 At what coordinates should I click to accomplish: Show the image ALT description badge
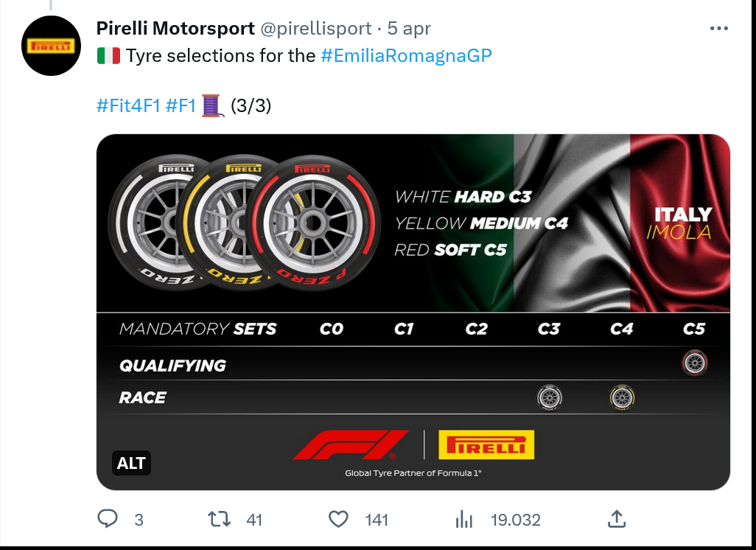(x=131, y=463)
